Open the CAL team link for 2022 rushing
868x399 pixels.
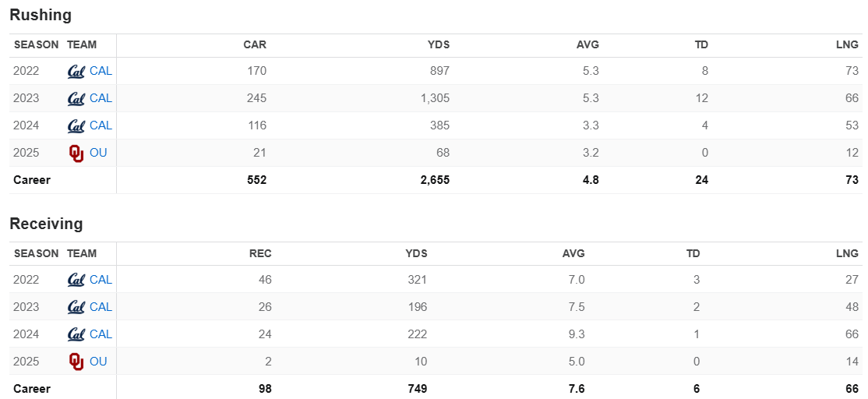coord(101,71)
